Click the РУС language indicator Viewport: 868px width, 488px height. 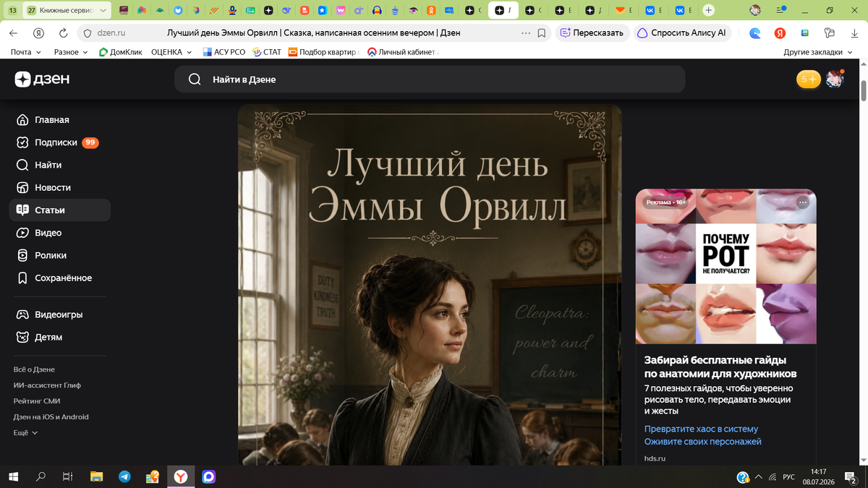tap(789, 477)
